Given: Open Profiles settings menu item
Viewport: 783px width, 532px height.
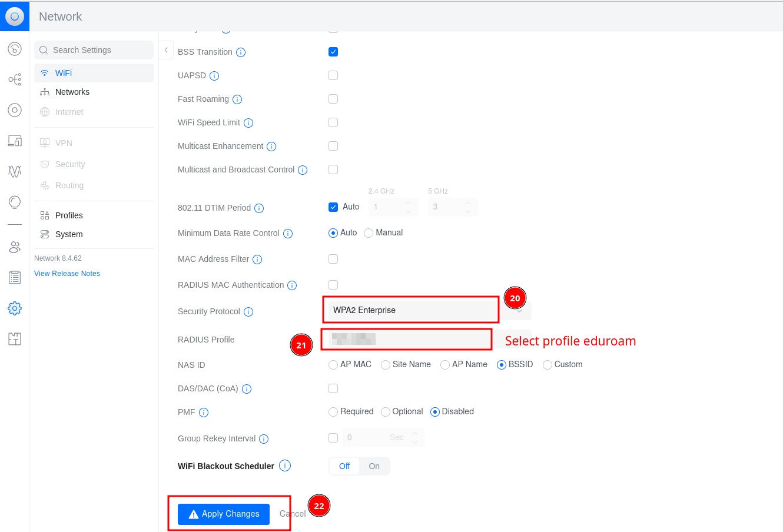Looking at the screenshot, I should tap(94, 215).
